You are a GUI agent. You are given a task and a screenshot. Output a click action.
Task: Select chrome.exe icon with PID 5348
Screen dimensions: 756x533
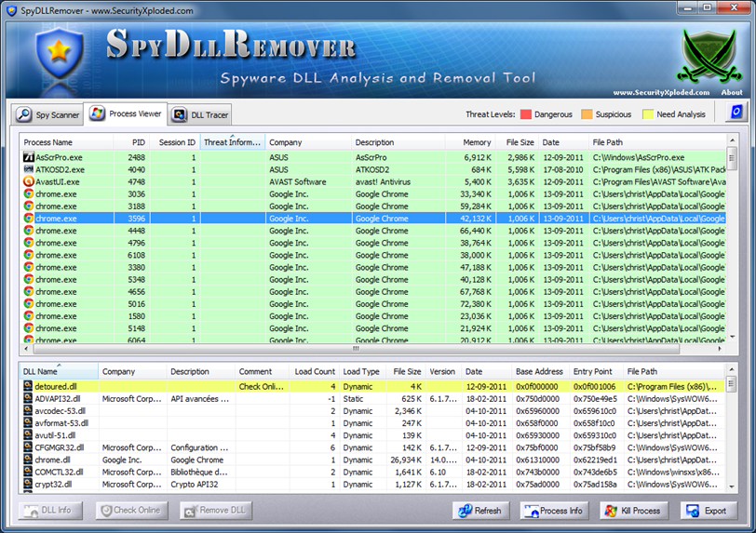point(29,279)
